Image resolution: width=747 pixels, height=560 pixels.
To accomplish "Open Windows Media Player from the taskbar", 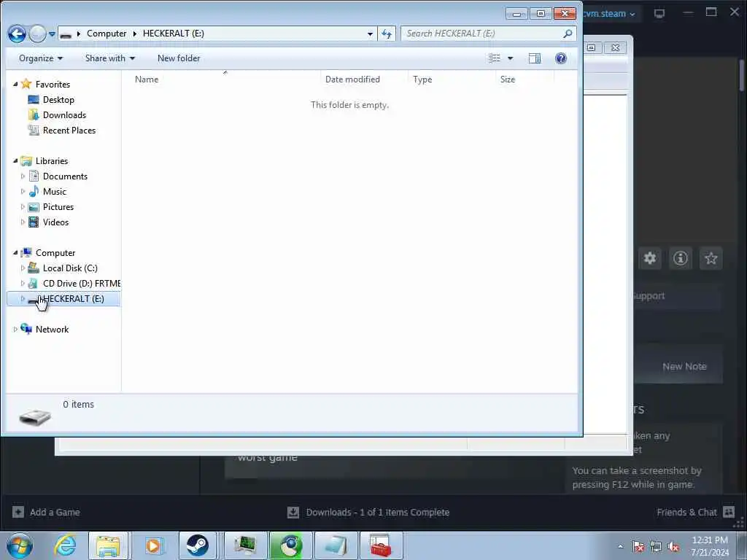I will coord(153,545).
